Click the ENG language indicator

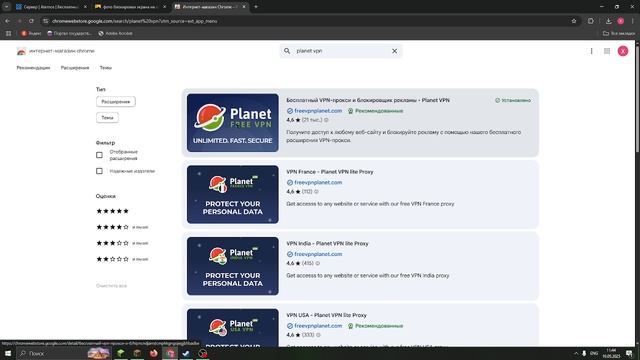[x=594, y=353]
